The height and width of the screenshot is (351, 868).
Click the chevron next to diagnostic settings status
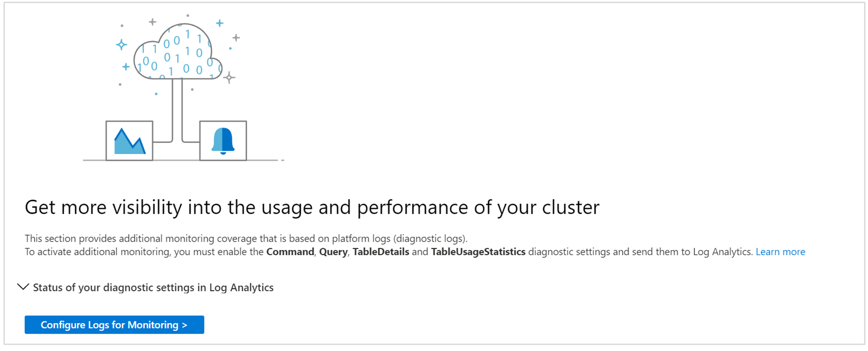[x=22, y=287]
